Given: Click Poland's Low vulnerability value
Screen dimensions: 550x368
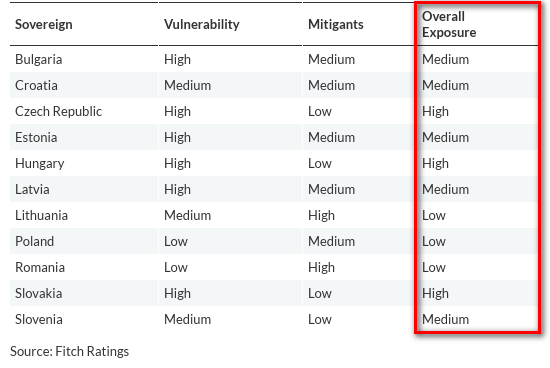Looking at the screenshot, I should click(x=176, y=241).
